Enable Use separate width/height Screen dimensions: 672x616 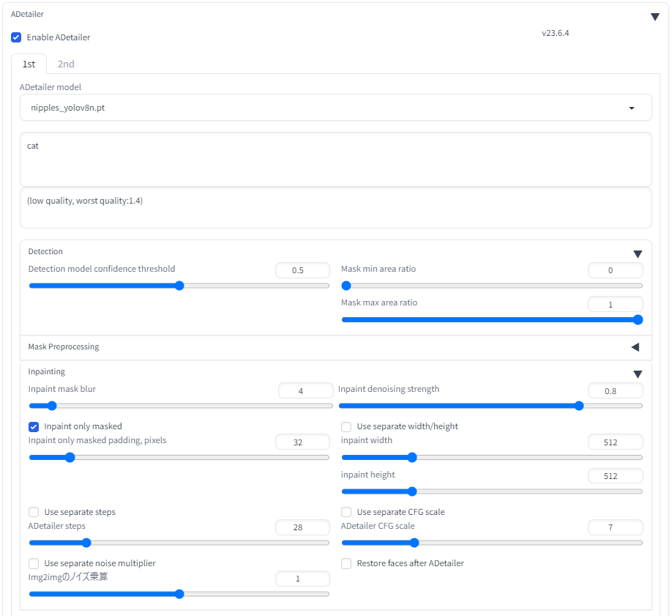[x=346, y=426]
